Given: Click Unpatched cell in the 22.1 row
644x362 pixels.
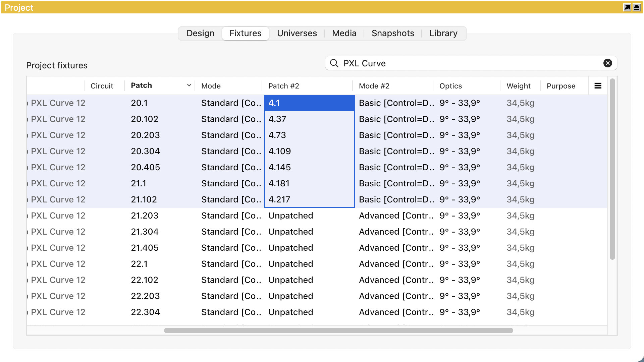Looking at the screenshot, I should (290, 264).
